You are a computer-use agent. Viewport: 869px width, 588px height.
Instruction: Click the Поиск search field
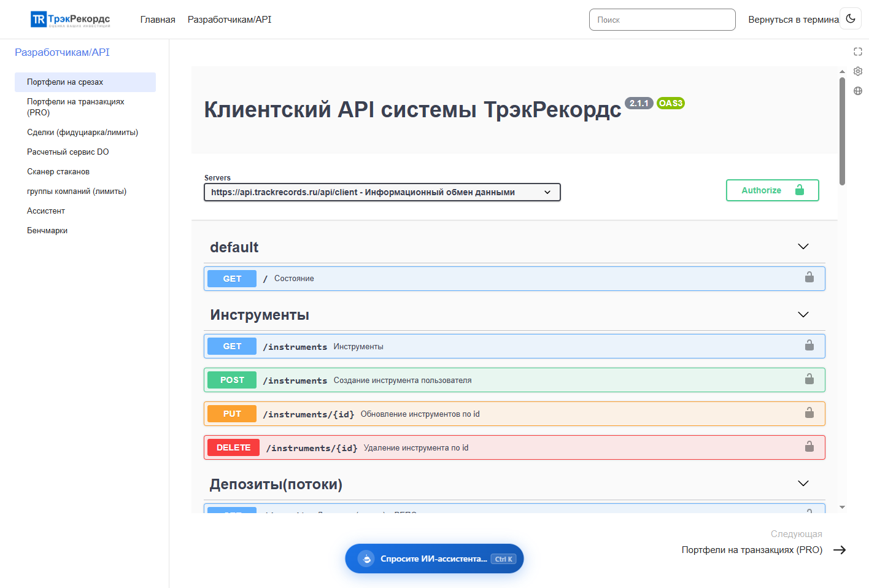[x=662, y=20]
